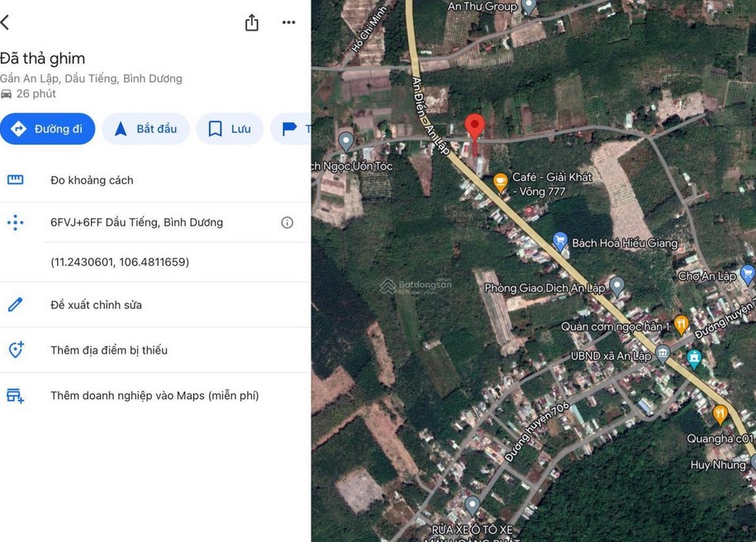Image resolution: width=756 pixels, height=542 pixels.
Task: Open the three-dot more options menu
Action: pos(288,22)
